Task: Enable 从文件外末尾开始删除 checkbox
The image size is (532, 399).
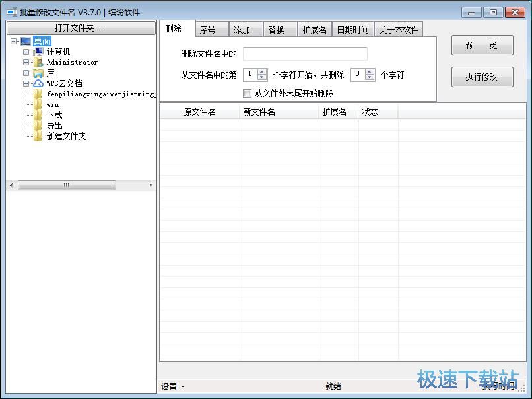Action: pos(247,93)
